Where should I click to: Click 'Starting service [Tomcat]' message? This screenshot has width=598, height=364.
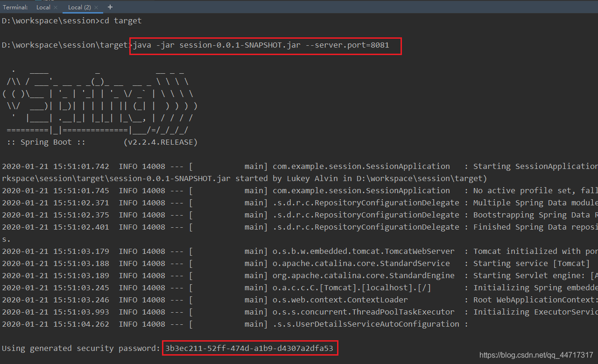click(532, 263)
